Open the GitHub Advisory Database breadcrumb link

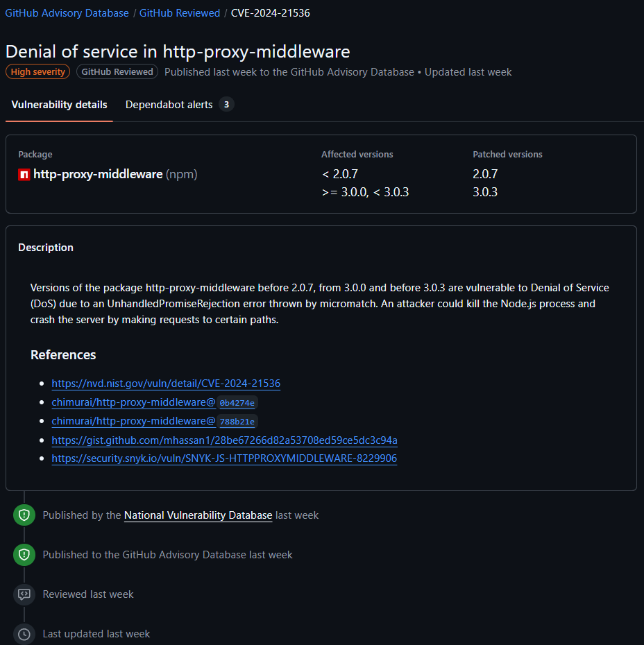pos(67,12)
